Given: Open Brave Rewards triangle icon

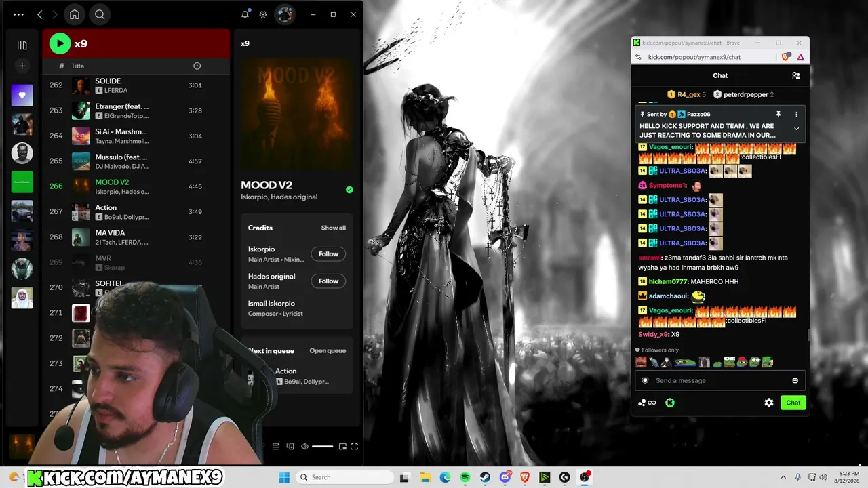Looking at the screenshot, I should coord(800,57).
